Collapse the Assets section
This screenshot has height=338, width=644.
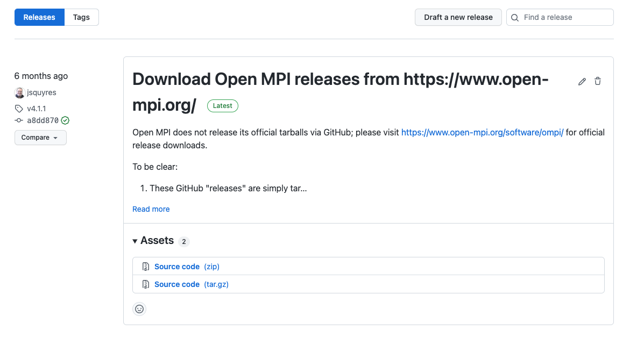(135, 241)
